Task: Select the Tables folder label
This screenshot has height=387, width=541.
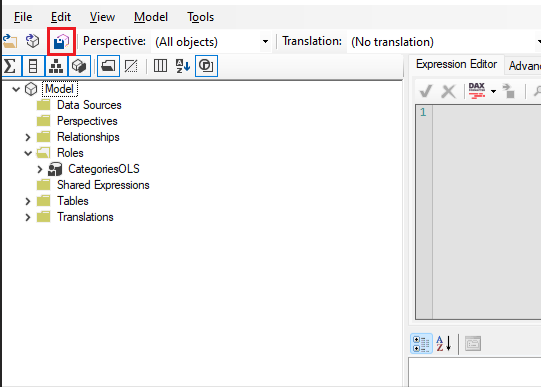Action: pyautogui.click(x=73, y=201)
